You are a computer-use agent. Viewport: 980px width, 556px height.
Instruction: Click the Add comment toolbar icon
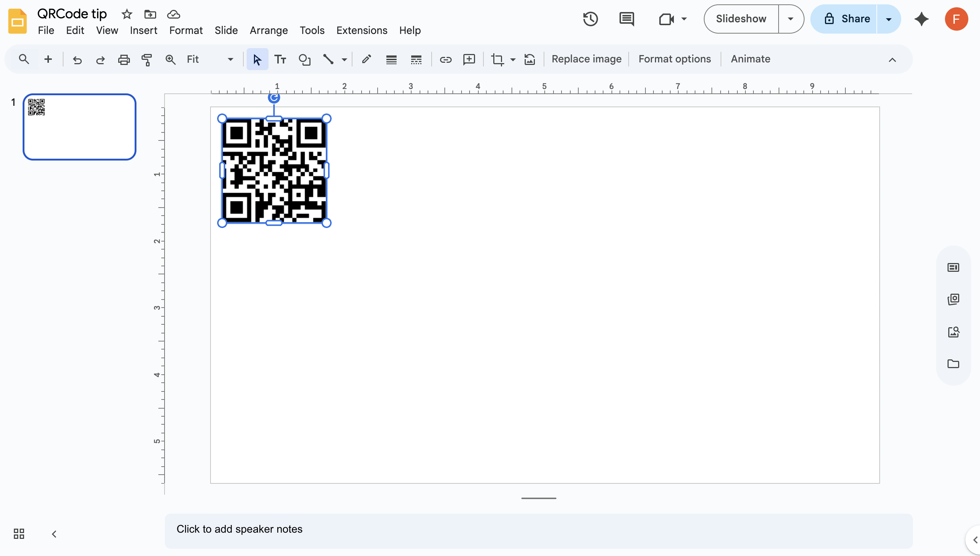point(469,59)
